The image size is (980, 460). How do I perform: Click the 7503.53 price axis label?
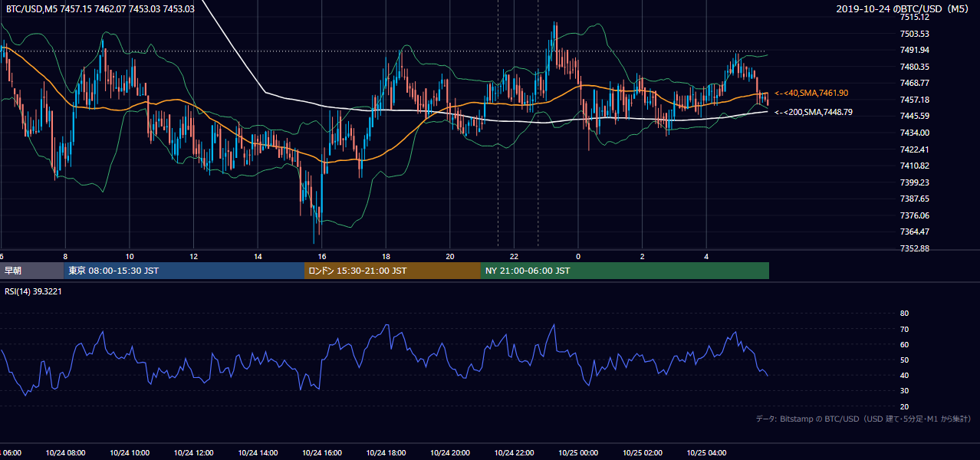915,34
